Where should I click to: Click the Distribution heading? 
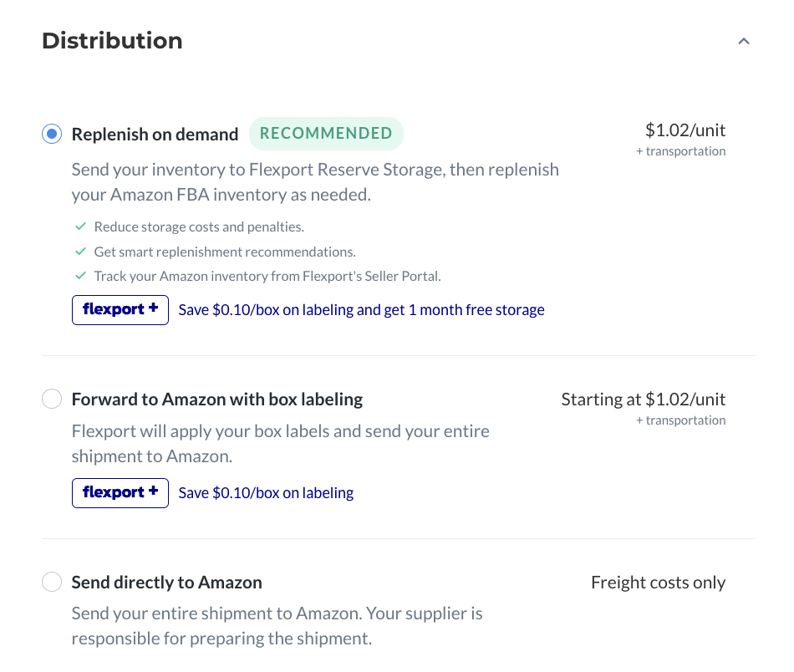112,40
